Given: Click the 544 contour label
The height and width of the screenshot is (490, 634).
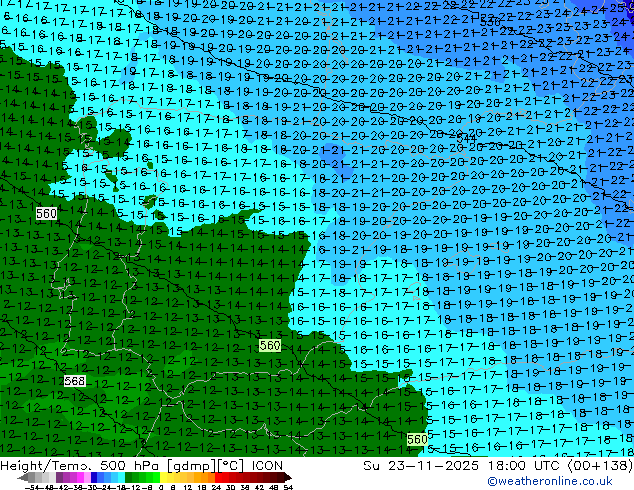Looking at the screenshot, I should [x=466, y=139].
